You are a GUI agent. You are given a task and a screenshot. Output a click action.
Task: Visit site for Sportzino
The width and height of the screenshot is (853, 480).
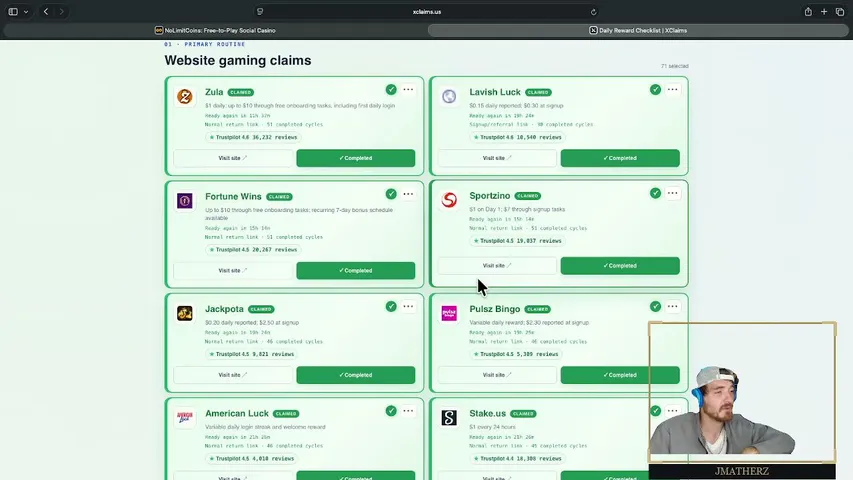point(497,266)
